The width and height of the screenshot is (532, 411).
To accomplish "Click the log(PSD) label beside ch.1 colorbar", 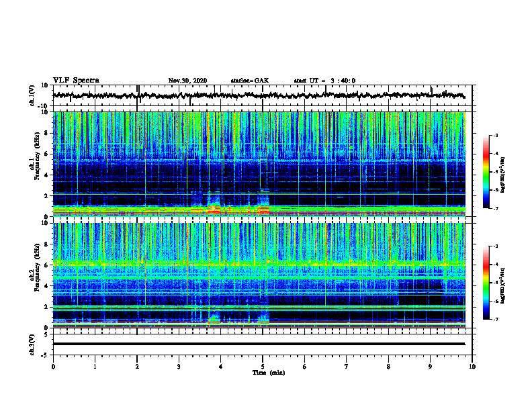I will click(502, 175).
